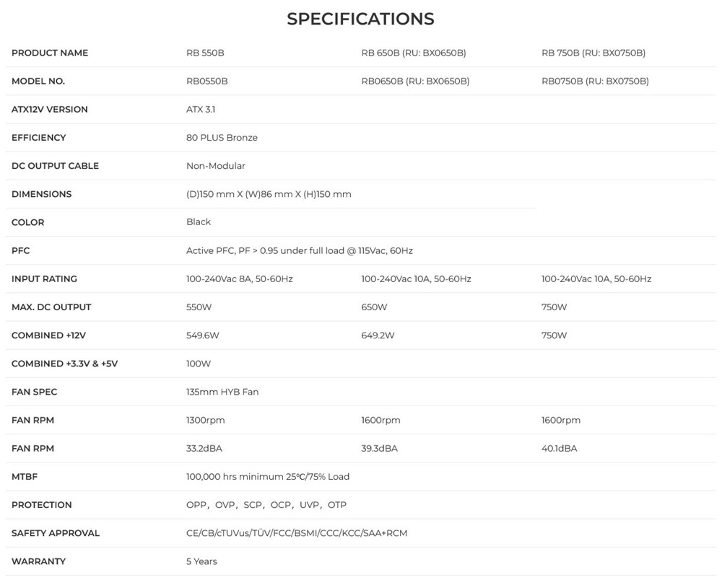Click the dimensions value text
Image resolution: width=722 pixels, height=588 pixels.
pos(269,194)
